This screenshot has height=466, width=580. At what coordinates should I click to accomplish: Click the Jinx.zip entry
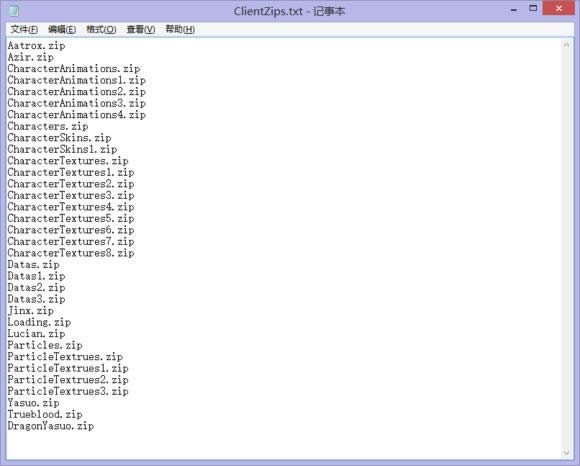[x=31, y=311]
